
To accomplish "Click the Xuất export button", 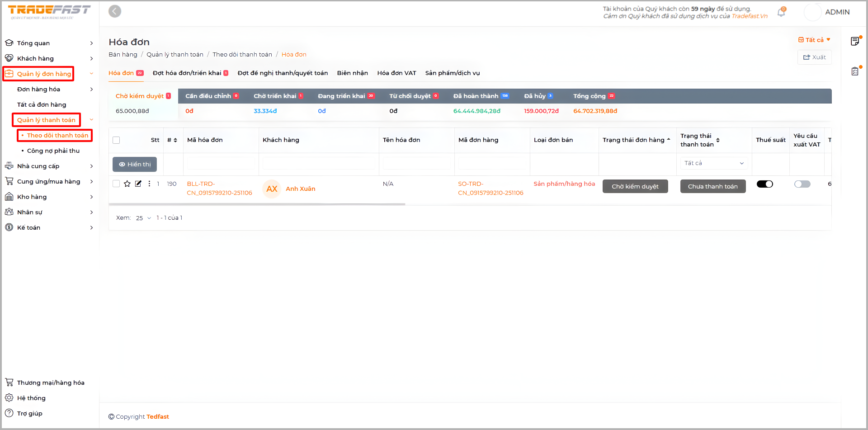I will pos(814,57).
